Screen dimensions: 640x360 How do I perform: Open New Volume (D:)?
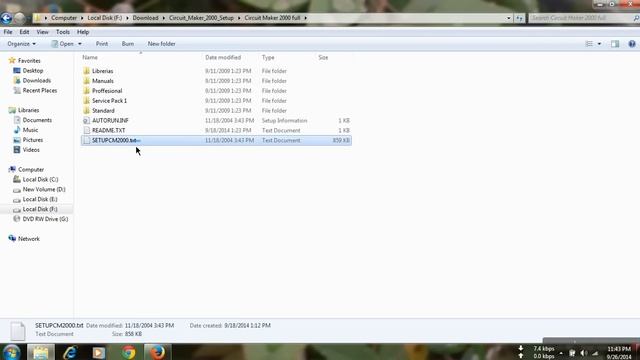pyautogui.click(x=44, y=189)
